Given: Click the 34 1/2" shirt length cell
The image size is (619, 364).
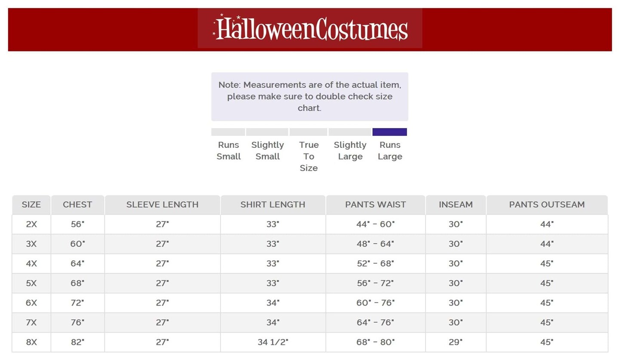Looking at the screenshot, I should (273, 342).
